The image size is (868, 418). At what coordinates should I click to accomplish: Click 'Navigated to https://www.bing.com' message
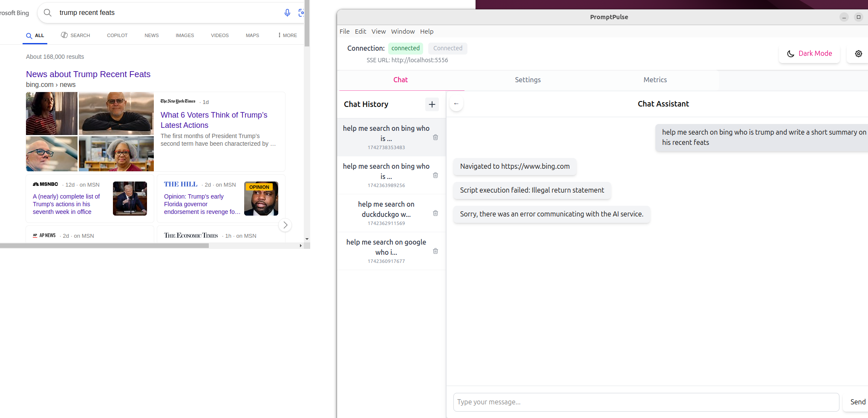(515, 167)
